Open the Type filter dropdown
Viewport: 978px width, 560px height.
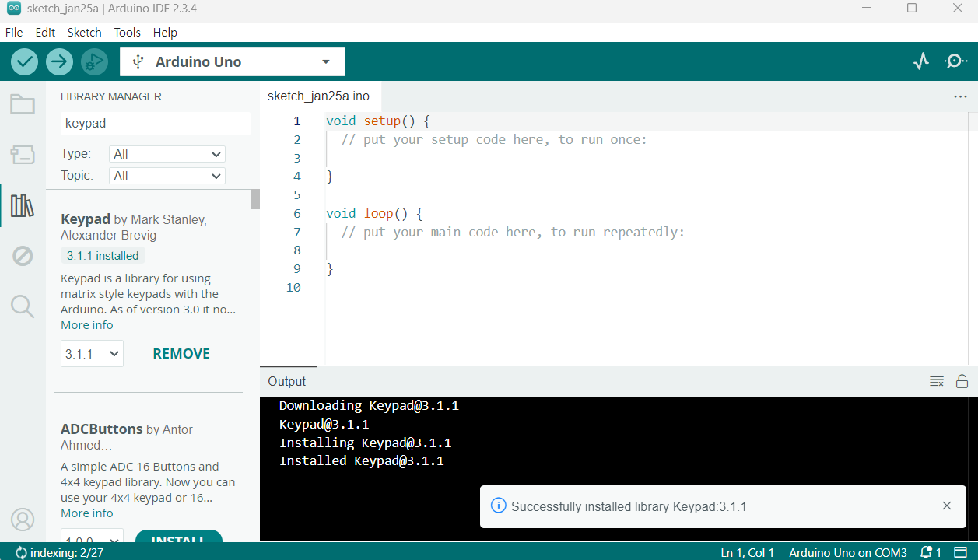(x=167, y=154)
